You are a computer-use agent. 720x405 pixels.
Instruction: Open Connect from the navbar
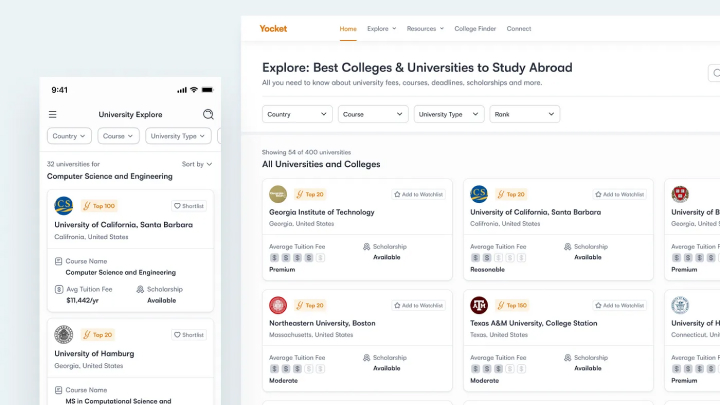click(519, 28)
